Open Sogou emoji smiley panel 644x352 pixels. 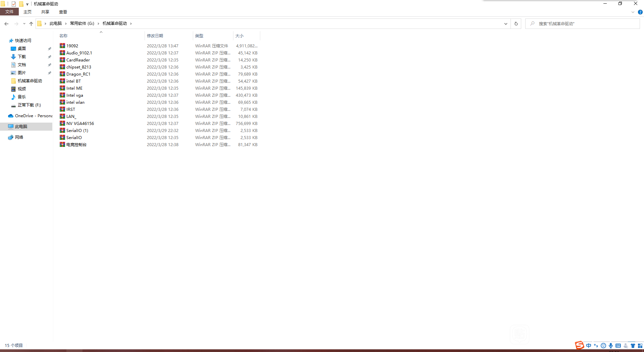coord(603,346)
